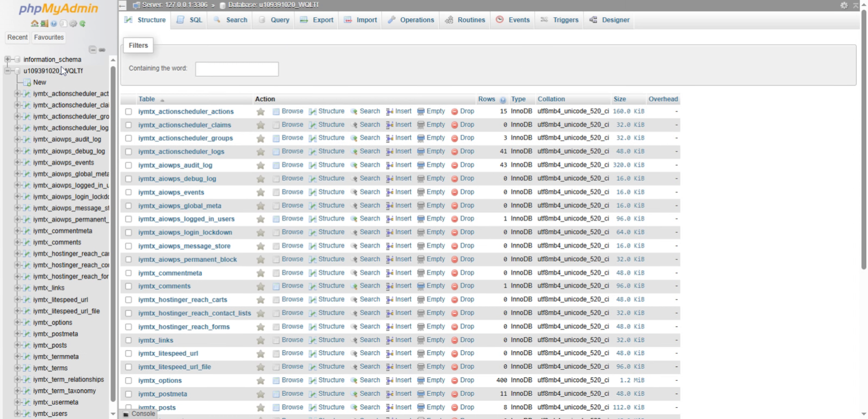Click the phpMyAdmin Home icon

(x=34, y=23)
